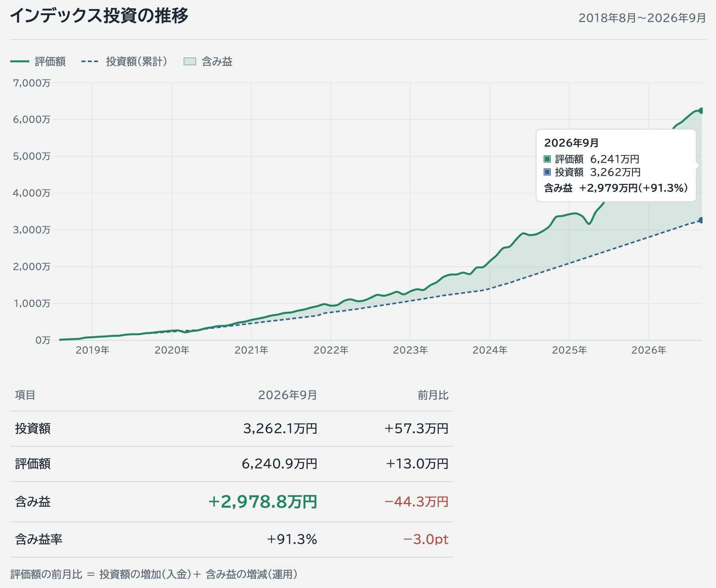Click the 項目 table column header

[25, 395]
